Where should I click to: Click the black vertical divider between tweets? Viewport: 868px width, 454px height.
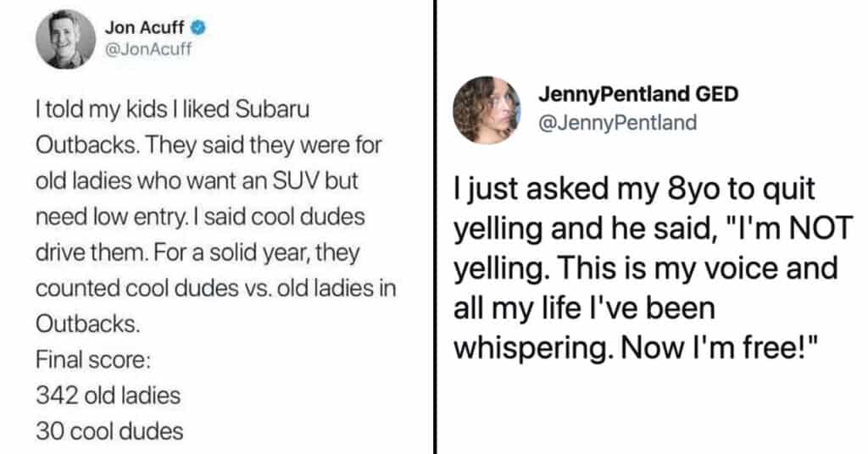pyautogui.click(x=434, y=227)
